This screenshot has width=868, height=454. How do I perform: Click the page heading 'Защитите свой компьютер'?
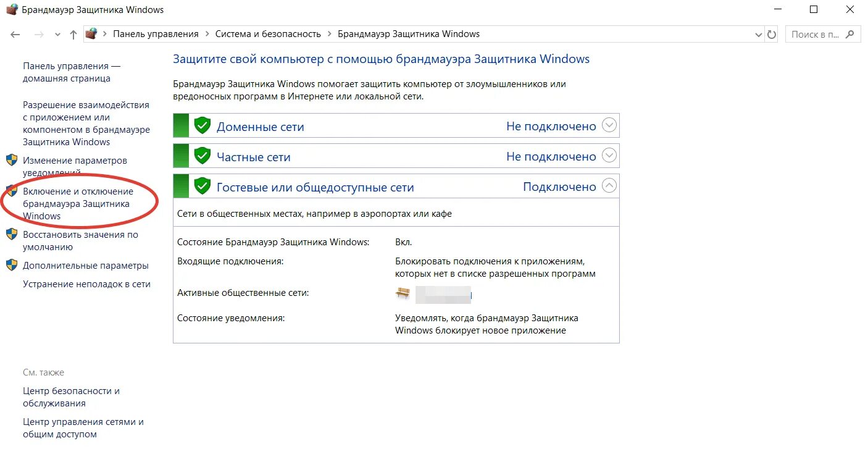tap(381, 59)
